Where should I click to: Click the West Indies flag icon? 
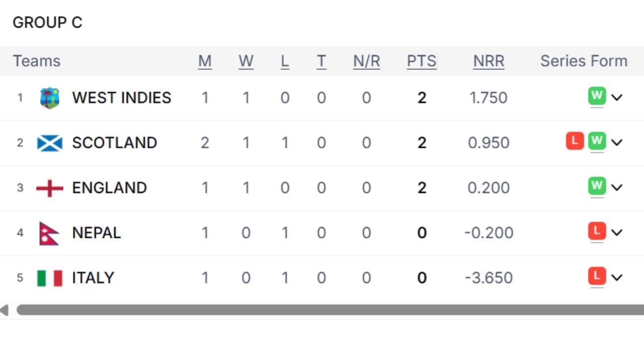coord(49,98)
